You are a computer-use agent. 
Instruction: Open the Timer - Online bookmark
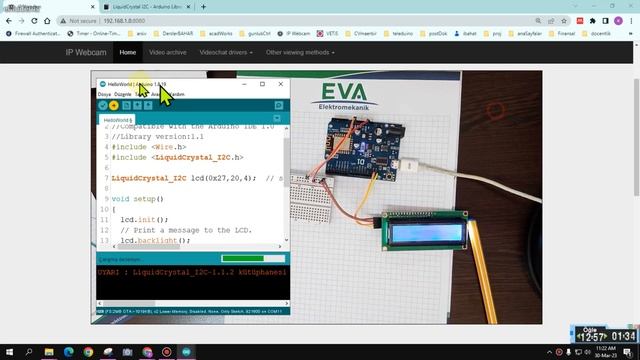pos(94,33)
